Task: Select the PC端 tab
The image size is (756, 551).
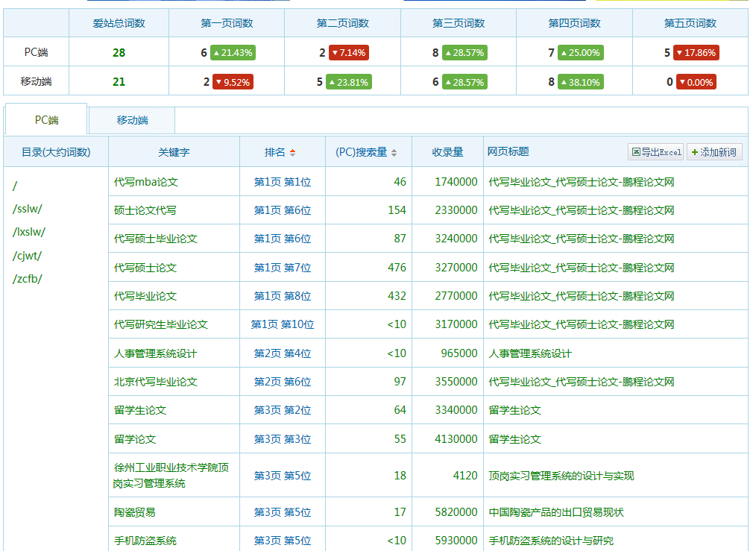Action: 46,120
